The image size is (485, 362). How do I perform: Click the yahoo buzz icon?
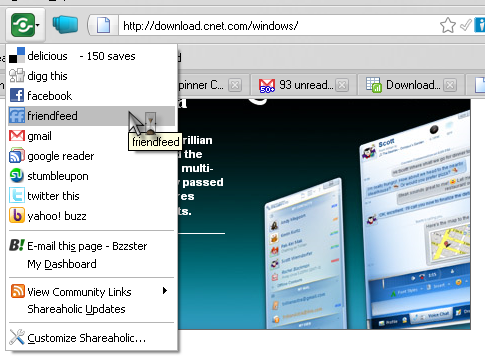point(17,215)
